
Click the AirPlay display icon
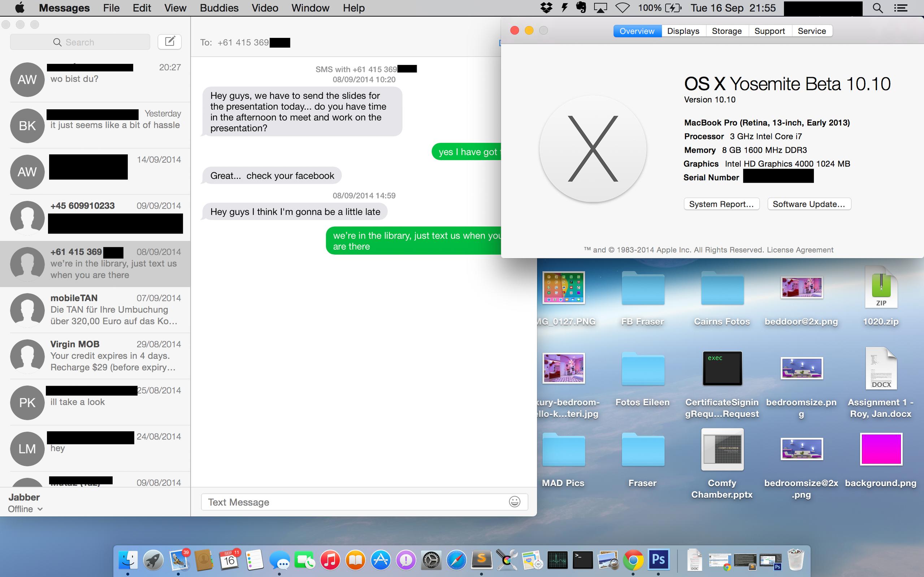[x=600, y=8]
